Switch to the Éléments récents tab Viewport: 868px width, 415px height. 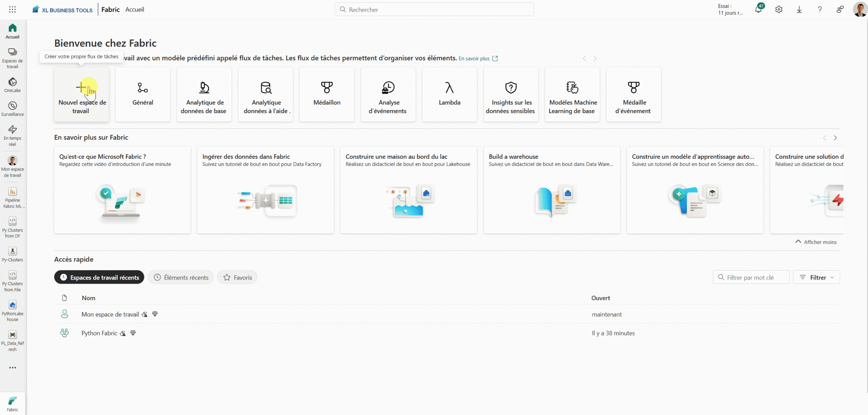[x=181, y=277]
